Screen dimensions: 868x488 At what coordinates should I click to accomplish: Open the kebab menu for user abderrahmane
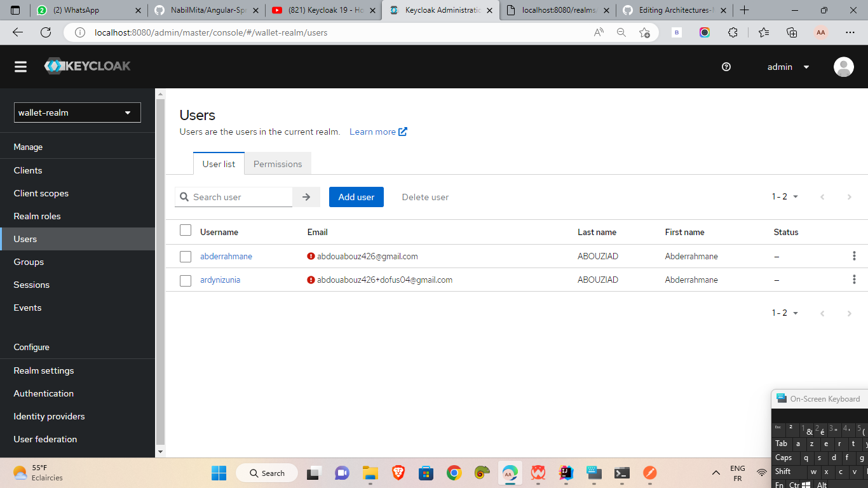(x=855, y=255)
